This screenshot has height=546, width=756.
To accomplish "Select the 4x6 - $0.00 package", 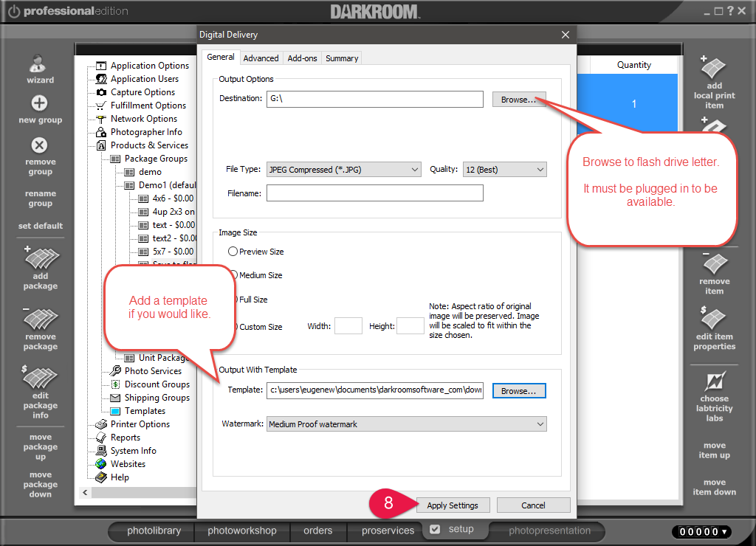I will [x=173, y=198].
